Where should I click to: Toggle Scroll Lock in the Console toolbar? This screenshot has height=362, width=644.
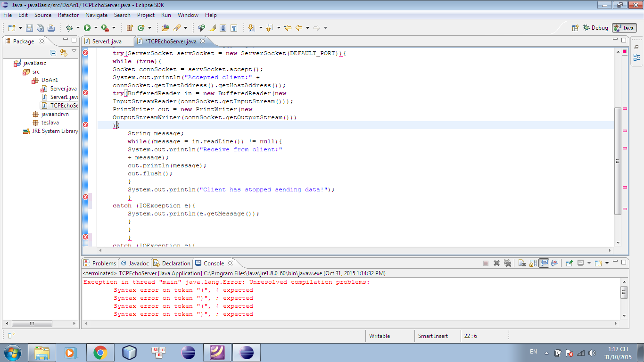(533, 263)
